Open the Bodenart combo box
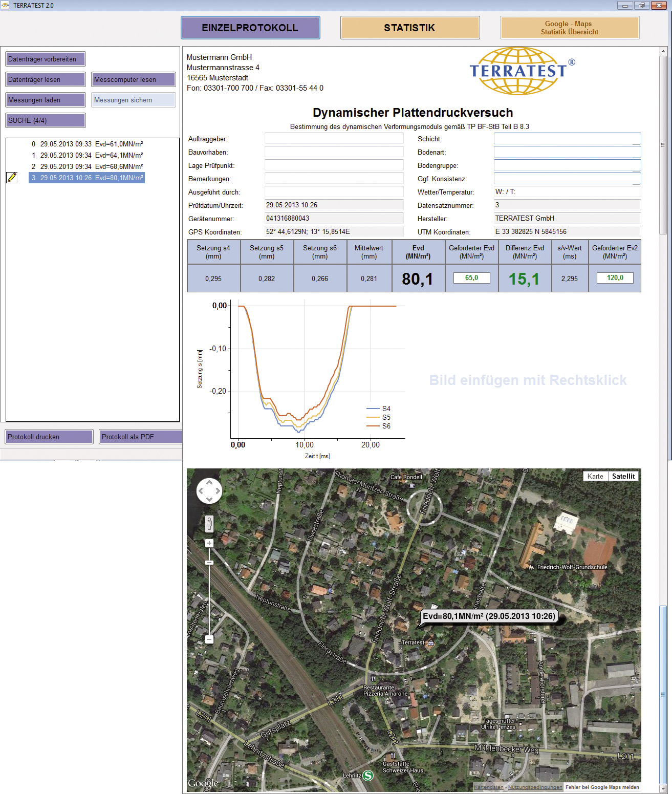The image size is (672, 794). [567, 152]
